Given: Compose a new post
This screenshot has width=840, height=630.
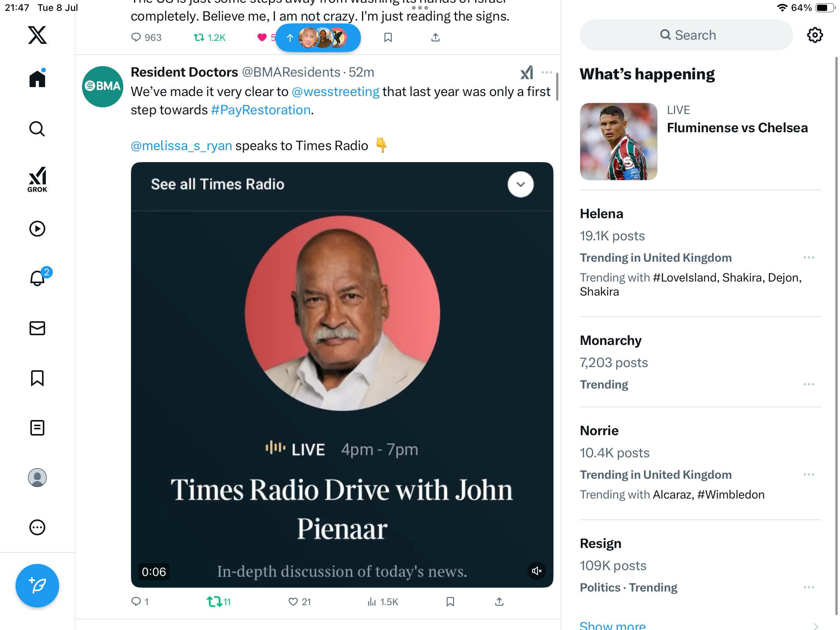Looking at the screenshot, I should click(37, 586).
